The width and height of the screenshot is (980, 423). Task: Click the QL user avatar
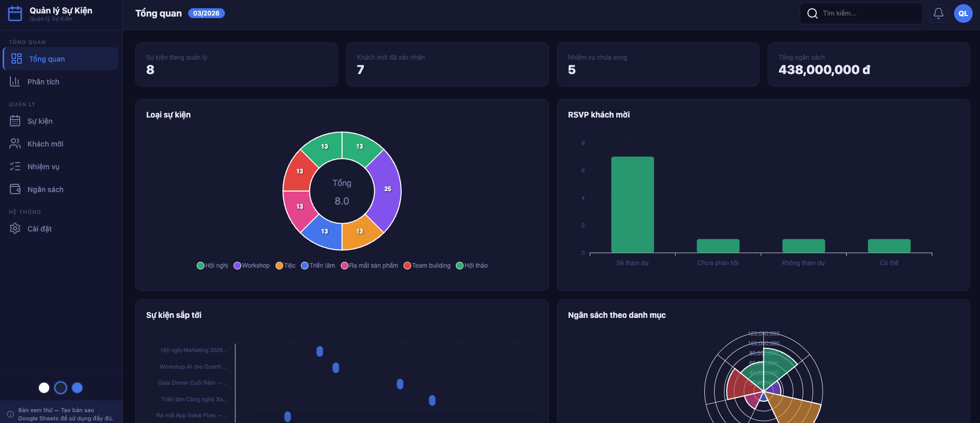point(963,13)
